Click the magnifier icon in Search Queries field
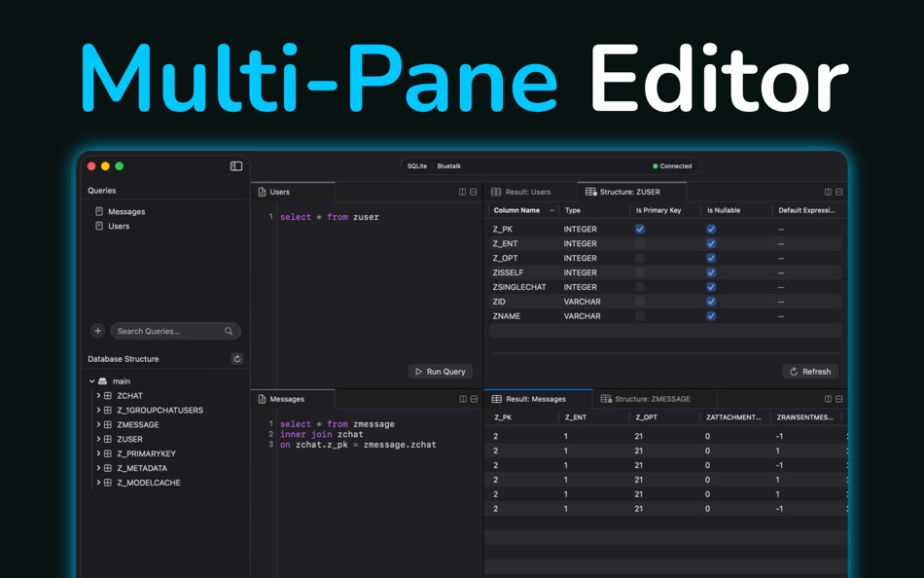The width and height of the screenshot is (924, 578). [x=229, y=331]
